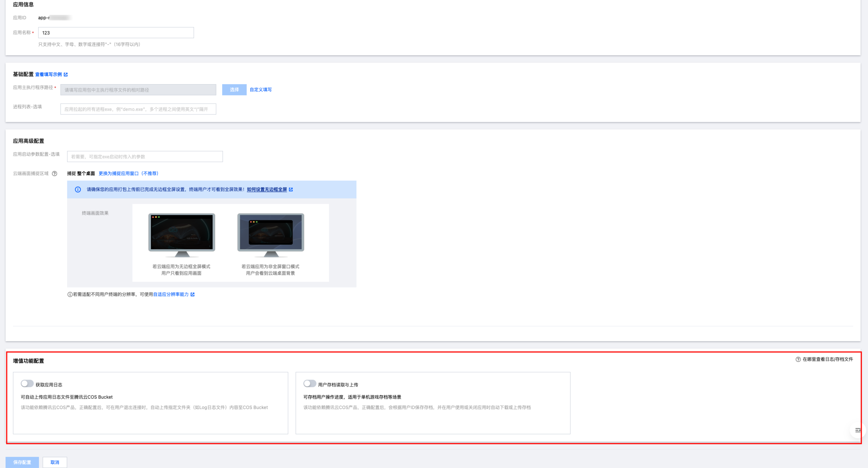
Task: Click external link icon beside 查看填写示例
Action: click(66, 75)
